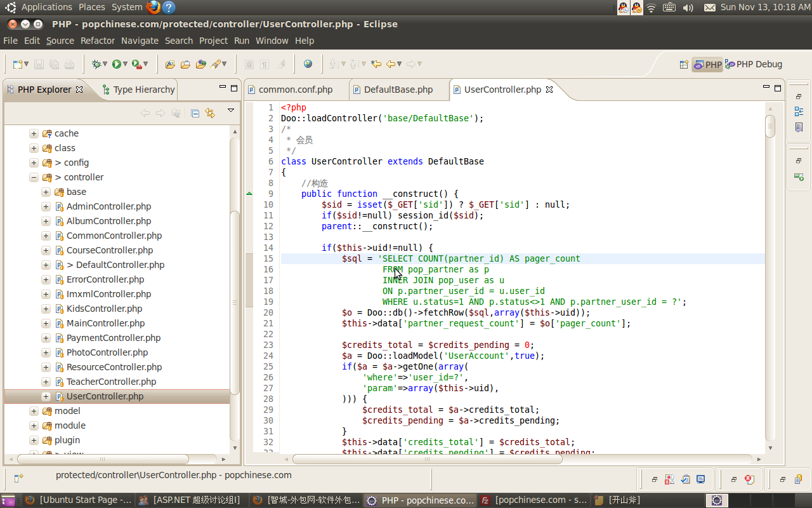Switch to Type Hierarchy tab
Image resolution: width=812 pixels, height=508 pixels.
click(x=138, y=90)
